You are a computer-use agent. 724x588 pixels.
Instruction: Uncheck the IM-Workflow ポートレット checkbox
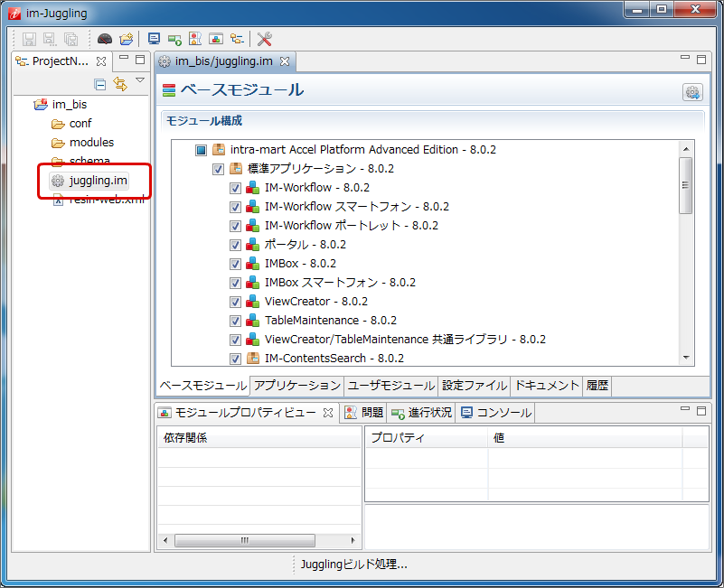click(x=235, y=226)
